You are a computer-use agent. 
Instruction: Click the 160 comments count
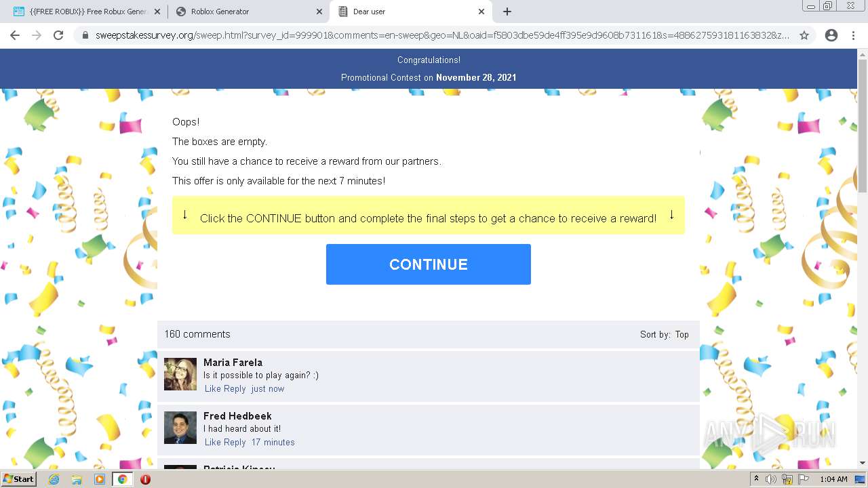click(x=197, y=334)
